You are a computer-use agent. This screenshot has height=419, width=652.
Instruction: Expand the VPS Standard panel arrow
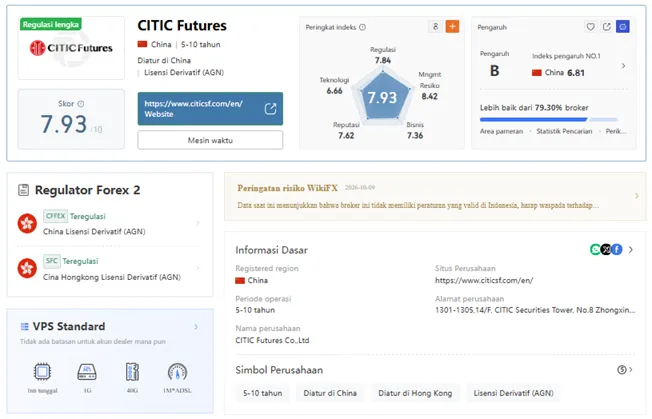[196, 327]
